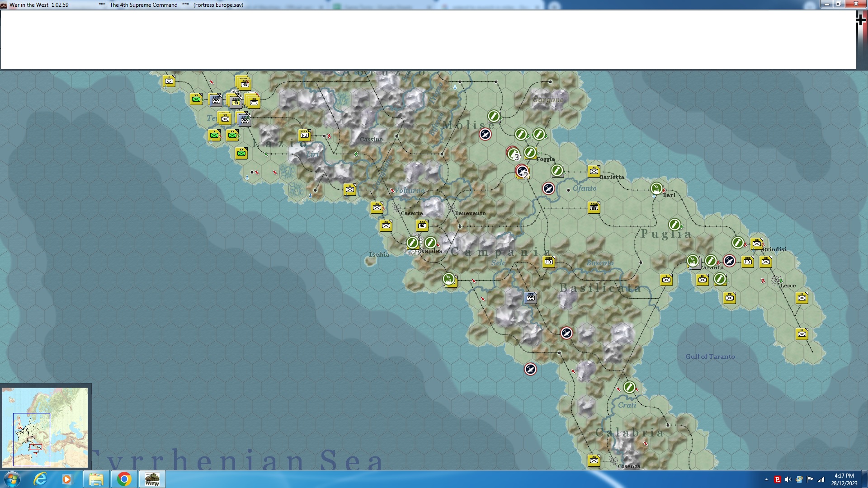This screenshot has width=868, height=488.
Task: Show hidden system tray icons arrow
Action: (766, 479)
